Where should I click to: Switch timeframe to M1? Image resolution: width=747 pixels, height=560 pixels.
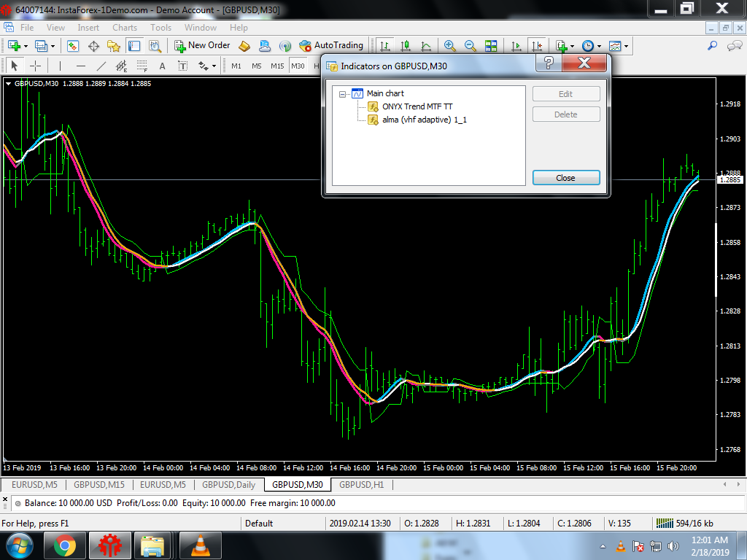(x=236, y=66)
